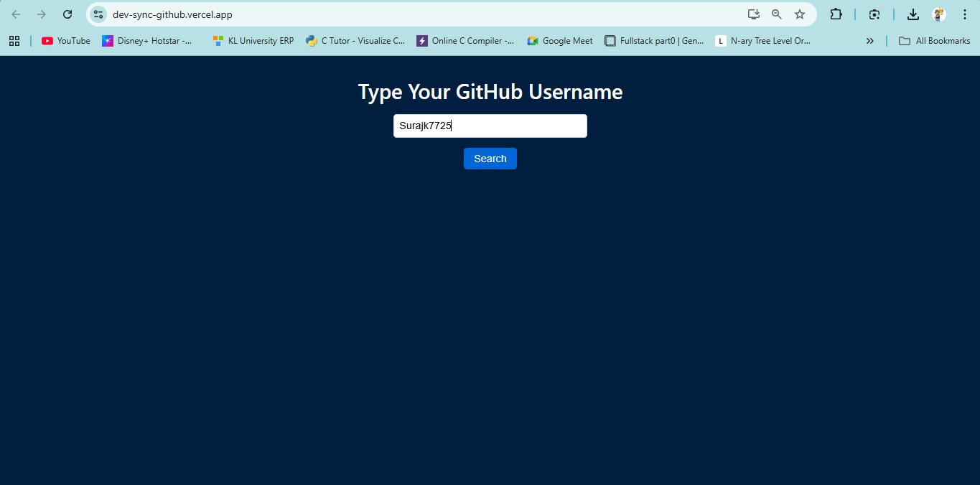Bookmark this page with the star icon
This screenshot has width=980, height=485.
pos(800,14)
